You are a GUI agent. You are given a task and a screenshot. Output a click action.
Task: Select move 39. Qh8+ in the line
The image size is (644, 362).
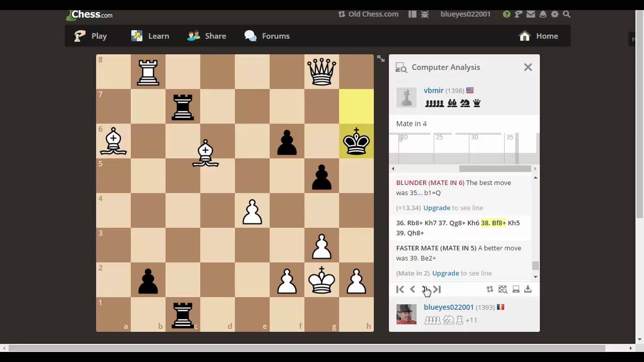tap(410, 233)
